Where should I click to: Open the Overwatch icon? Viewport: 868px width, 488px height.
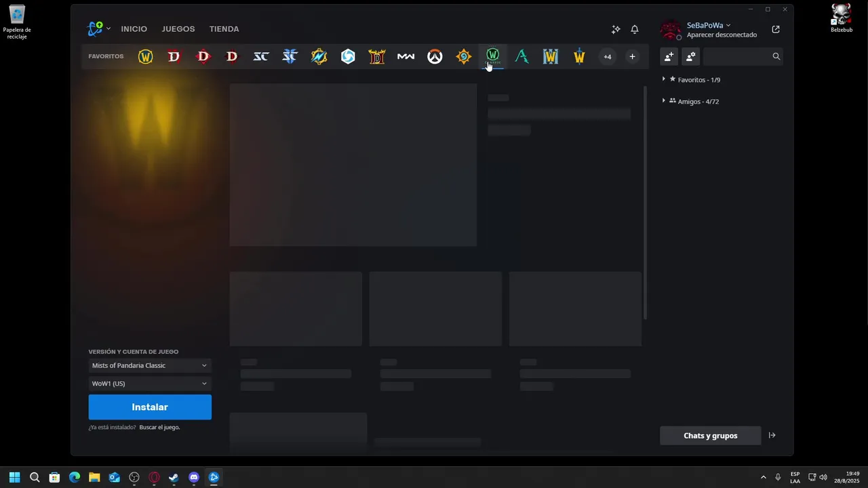(435, 57)
